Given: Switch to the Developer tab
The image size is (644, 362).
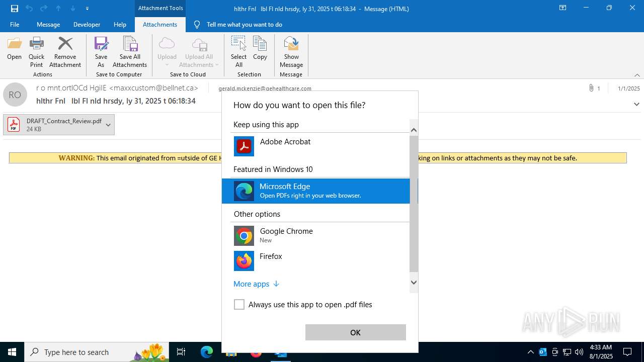Looking at the screenshot, I should [87, 25].
